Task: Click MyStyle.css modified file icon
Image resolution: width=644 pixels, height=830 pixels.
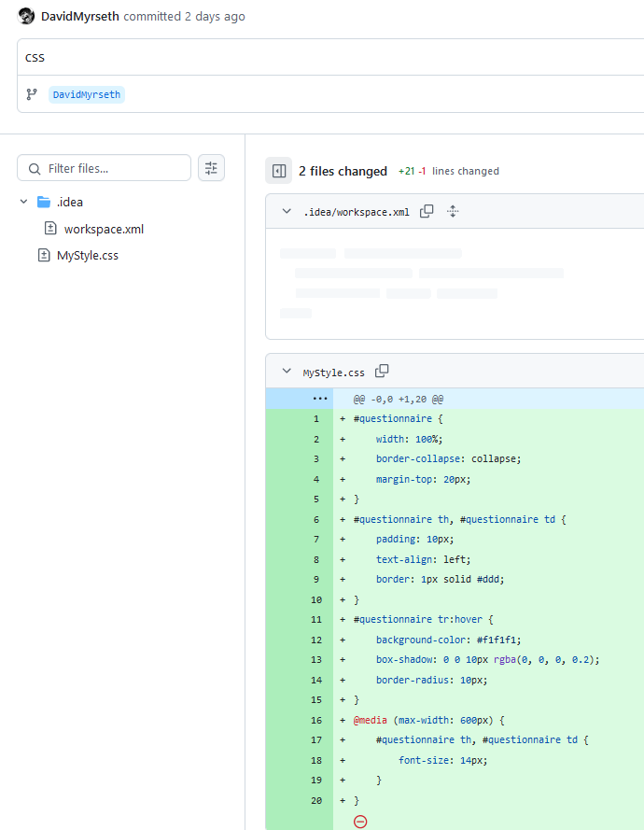Action: [44, 255]
